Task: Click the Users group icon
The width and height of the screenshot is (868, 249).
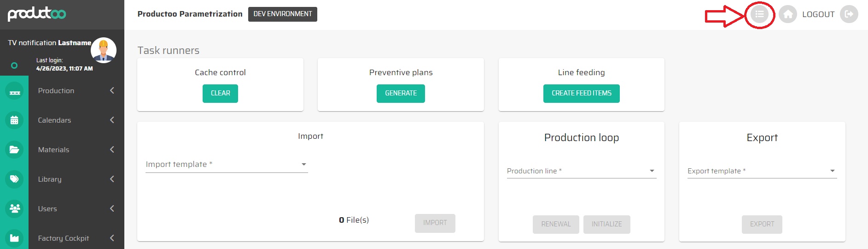Action: click(14, 209)
